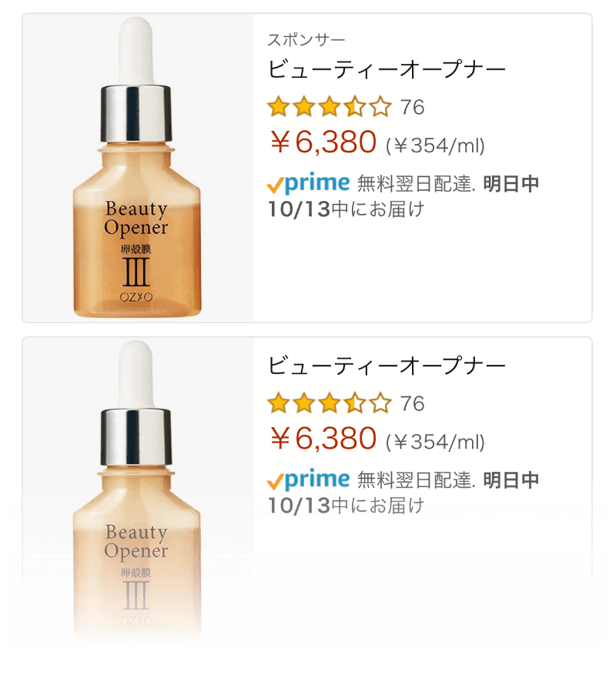Click the 10/13中にお届け delivery date in the first listing
The height and width of the screenshot is (675, 616).
346,209
